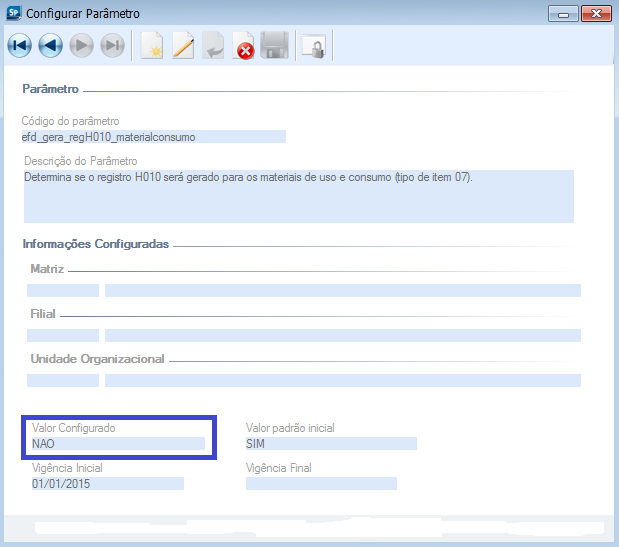Image resolution: width=619 pixels, height=547 pixels.
Task: Click the Valor Configurado field showing NAO
Action: point(118,444)
